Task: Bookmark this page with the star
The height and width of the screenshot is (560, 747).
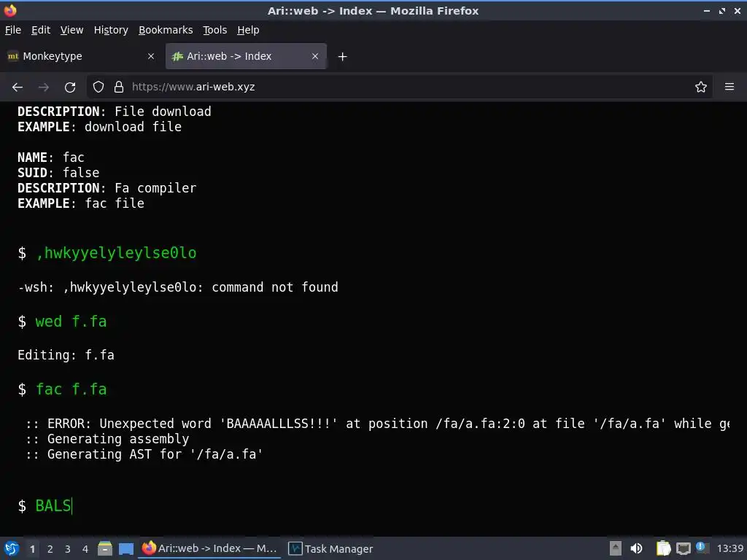Action: (701, 87)
